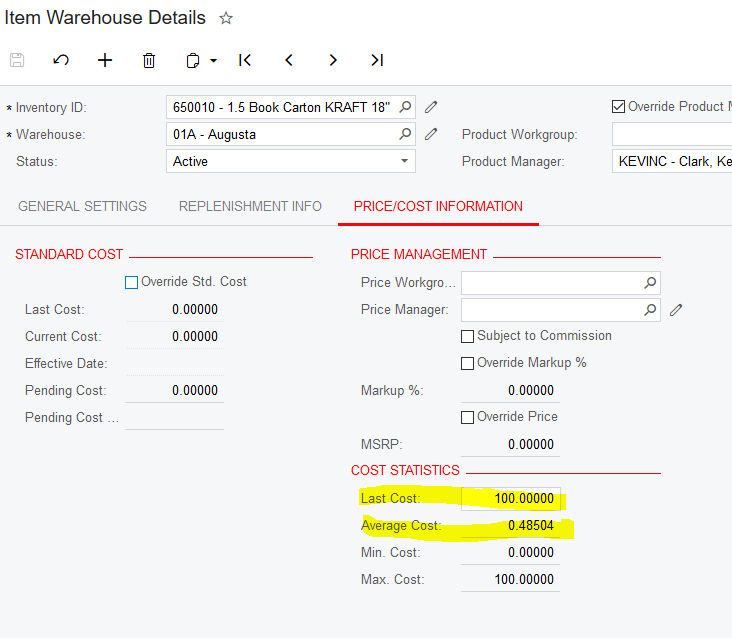Enable Override Std. Cost checkbox
The image size is (732, 638).
[131, 282]
